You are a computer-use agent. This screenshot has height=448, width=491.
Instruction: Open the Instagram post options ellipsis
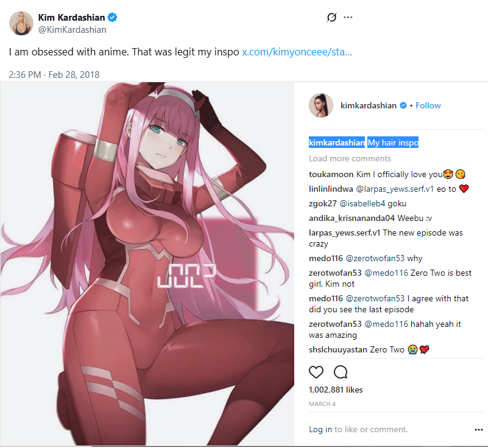pyautogui.click(x=478, y=430)
